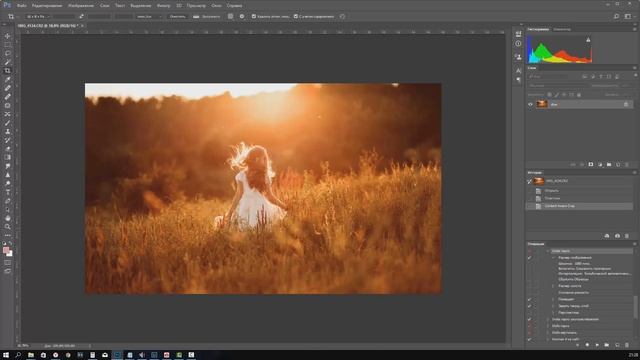Image resolution: width=640 pixels, height=360 pixels.
Task: Toggle the 'Размер изображения' action step checkmark
Action: click(529, 258)
